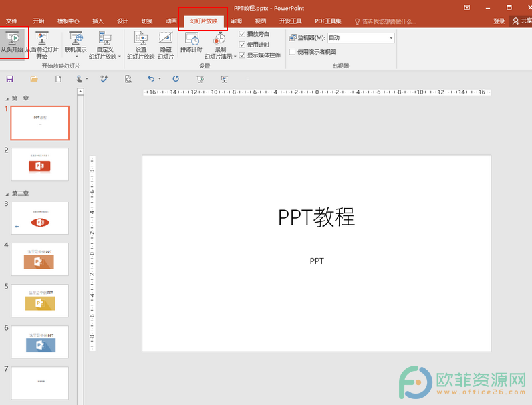Expand the 联机演示 dropdown arrow
The image size is (532, 405).
click(x=76, y=57)
